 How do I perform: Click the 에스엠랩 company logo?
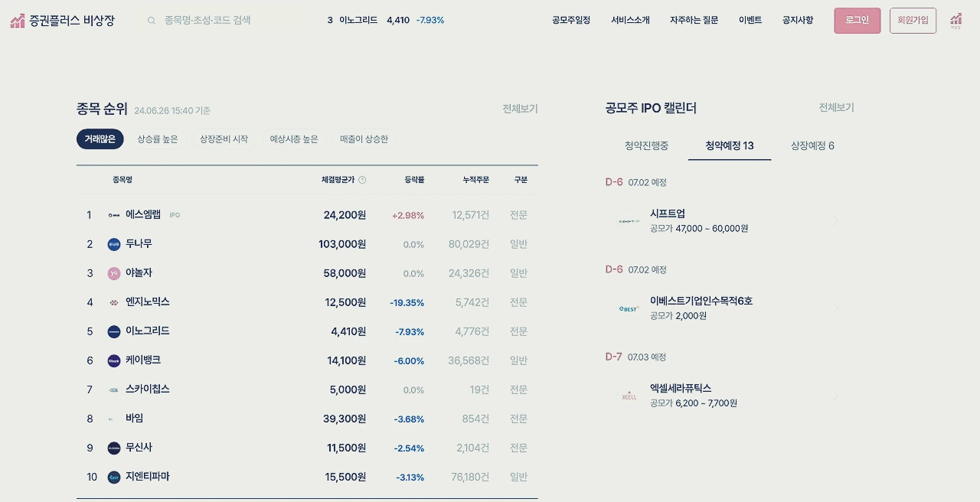[x=114, y=215]
